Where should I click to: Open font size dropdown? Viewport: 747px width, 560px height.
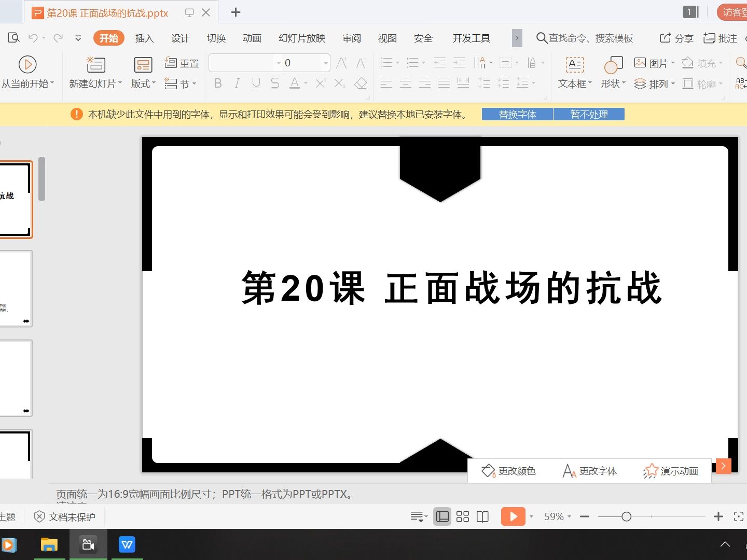326,63
